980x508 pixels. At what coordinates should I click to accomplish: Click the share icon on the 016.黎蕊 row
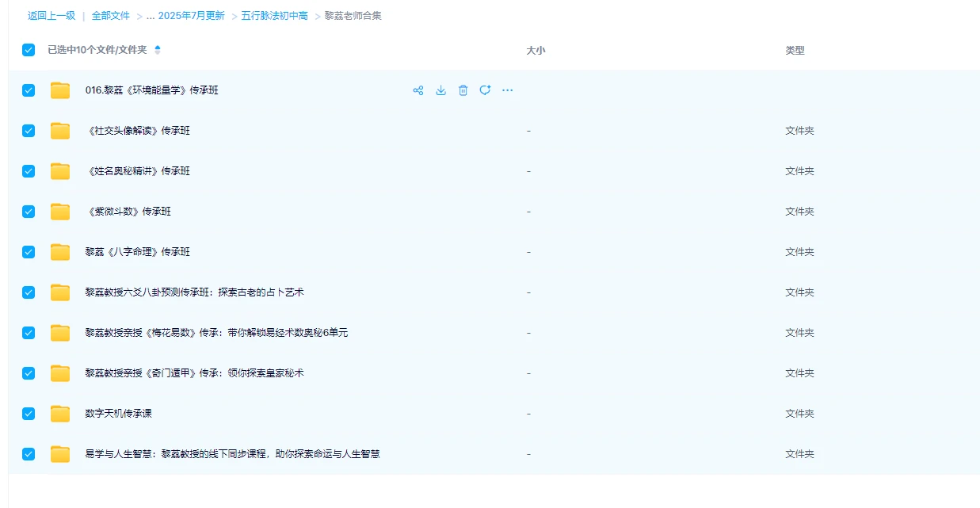(418, 90)
